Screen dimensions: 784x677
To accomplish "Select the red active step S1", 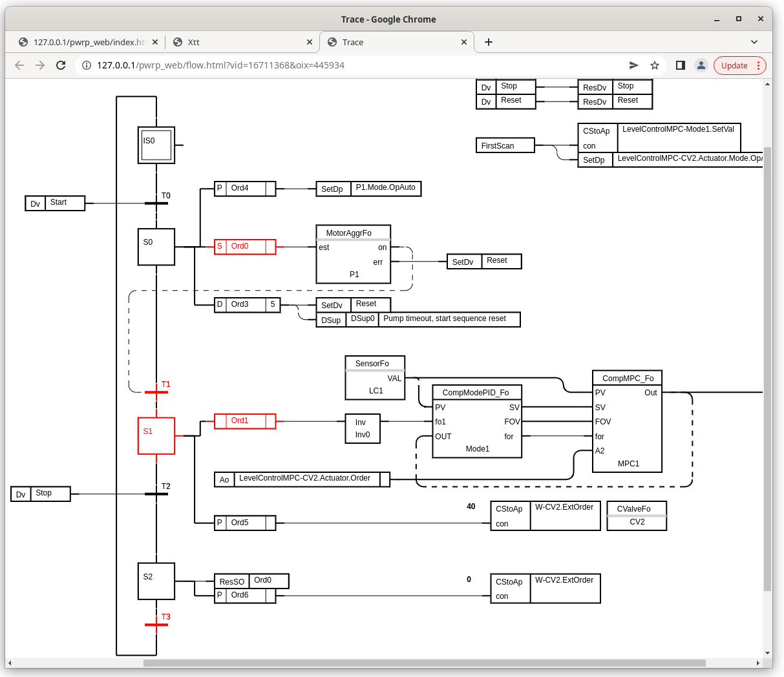I will (x=156, y=436).
